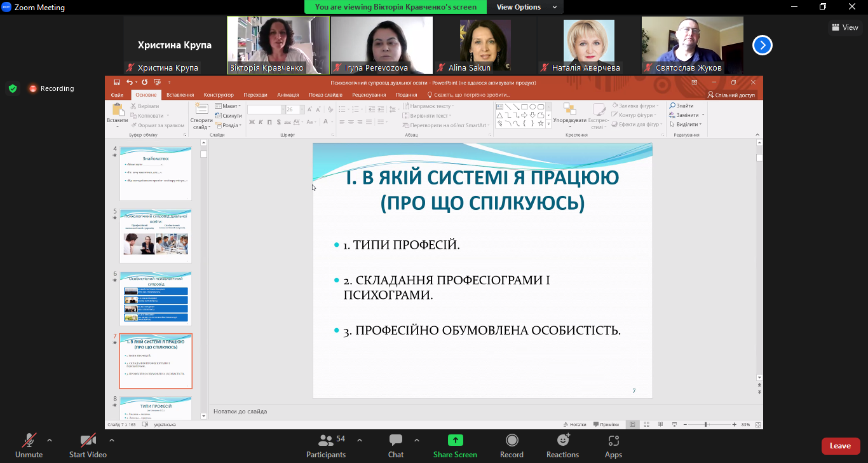868x463 pixels.
Task: Open the Participants panel
Action: point(326,445)
